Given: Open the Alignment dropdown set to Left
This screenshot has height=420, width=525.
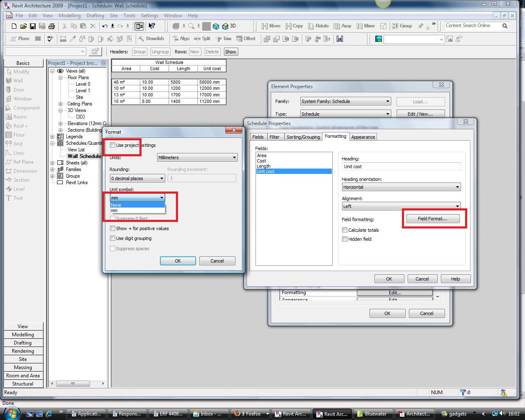Looking at the screenshot, I should click(401, 206).
